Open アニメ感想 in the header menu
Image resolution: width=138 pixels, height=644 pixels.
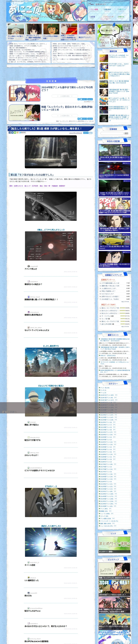pos(95,10)
